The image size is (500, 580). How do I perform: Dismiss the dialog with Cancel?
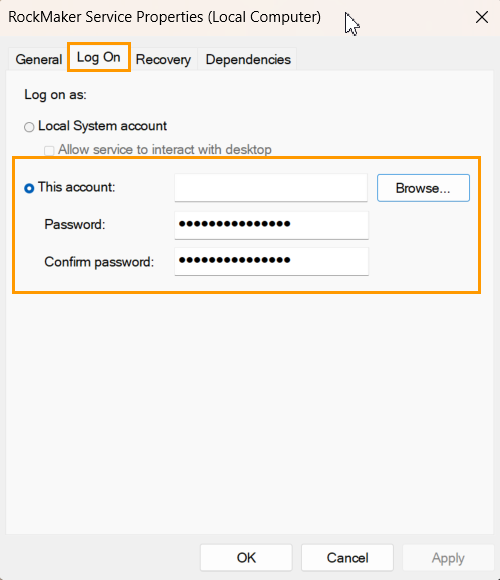pyautogui.click(x=347, y=557)
